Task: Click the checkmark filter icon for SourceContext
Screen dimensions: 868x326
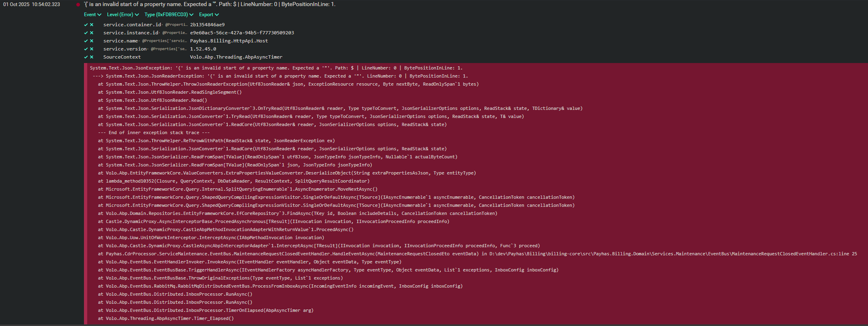Action: pyautogui.click(x=86, y=57)
